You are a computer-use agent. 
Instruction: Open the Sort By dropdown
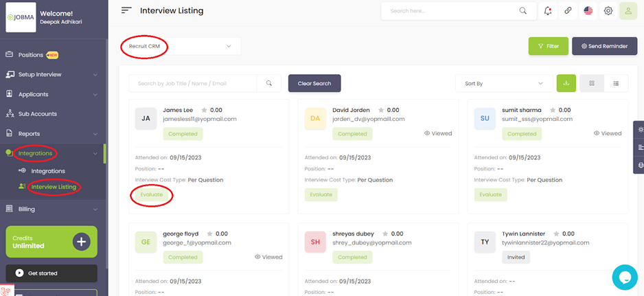(x=504, y=84)
